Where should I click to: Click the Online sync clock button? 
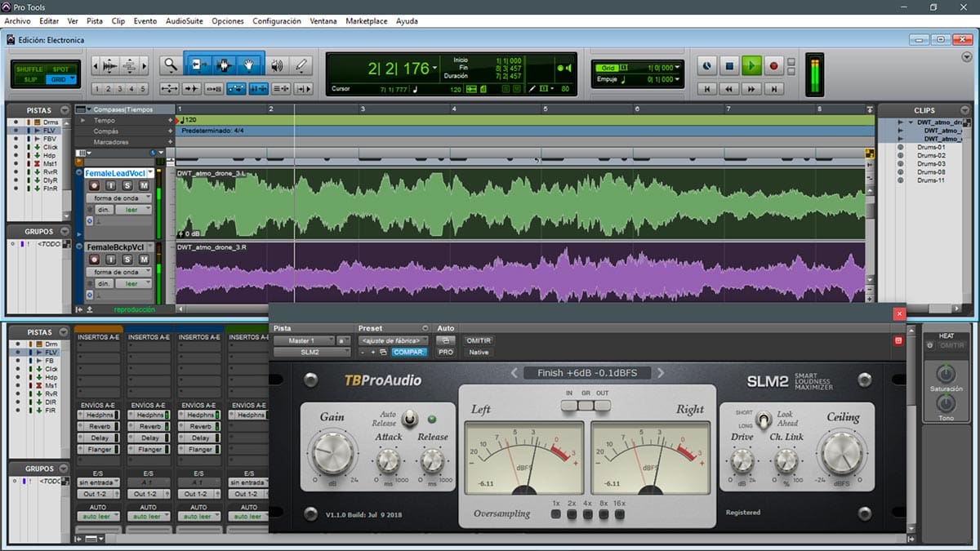707,65
